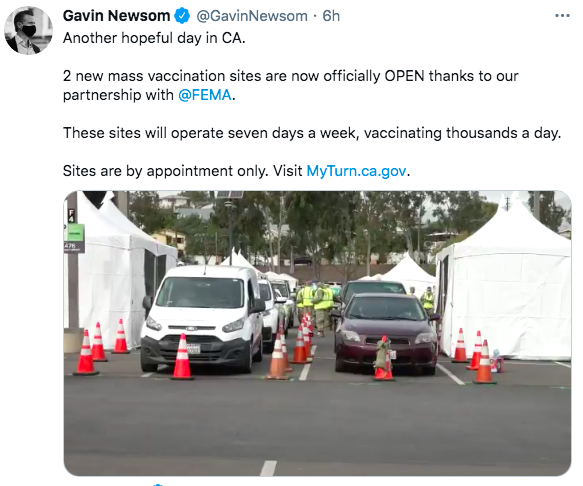Click the white van in the video
The height and width of the screenshot is (486, 583).
(x=202, y=319)
